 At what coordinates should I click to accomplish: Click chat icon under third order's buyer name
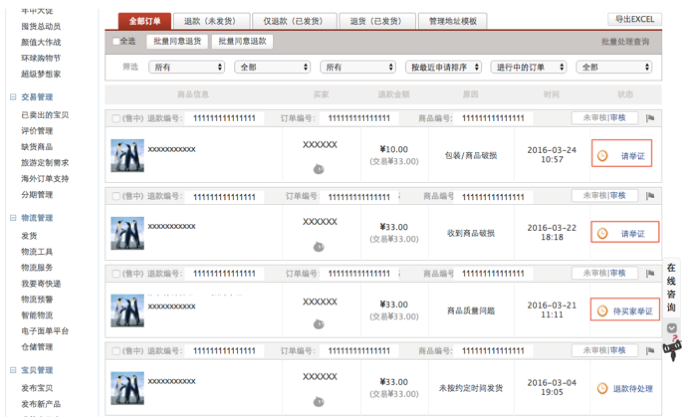pyautogui.click(x=318, y=322)
